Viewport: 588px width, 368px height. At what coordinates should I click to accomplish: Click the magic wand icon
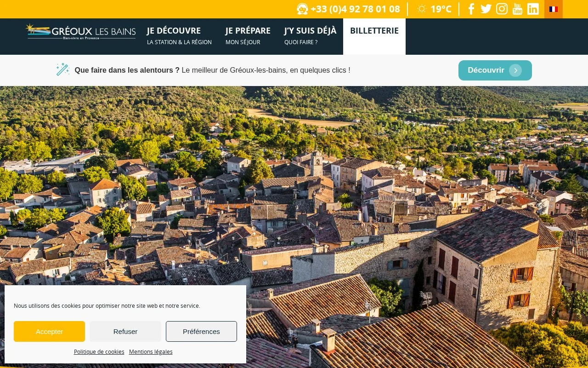tap(63, 70)
